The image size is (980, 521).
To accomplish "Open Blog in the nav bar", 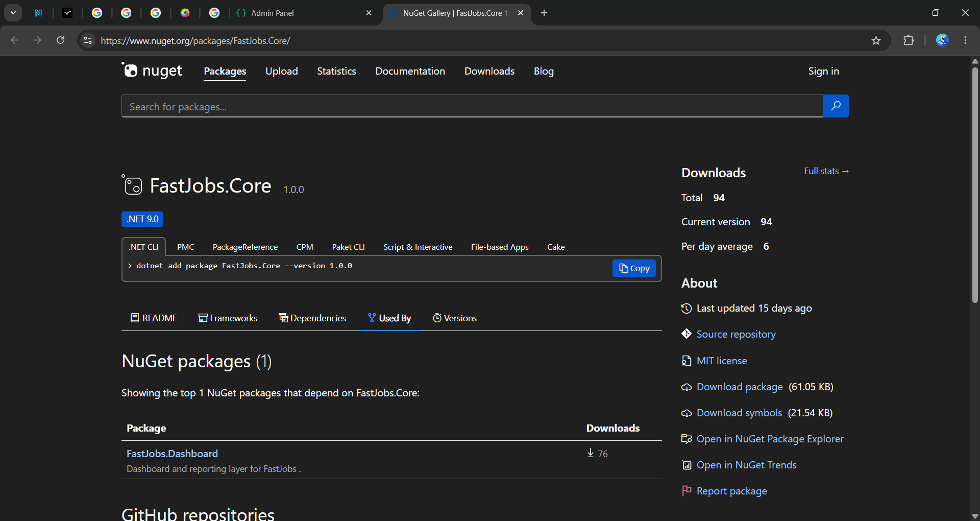I will tap(544, 71).
